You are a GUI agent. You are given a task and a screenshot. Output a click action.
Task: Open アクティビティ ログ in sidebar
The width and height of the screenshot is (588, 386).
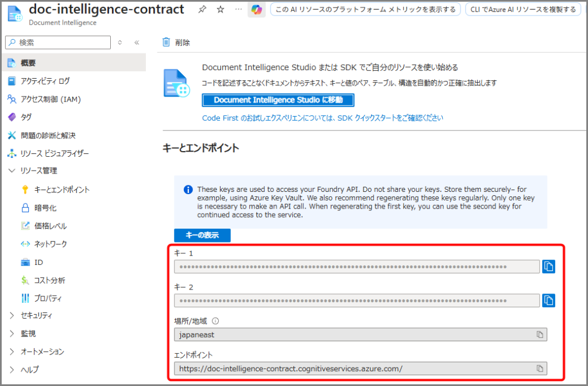pos(45,81)
